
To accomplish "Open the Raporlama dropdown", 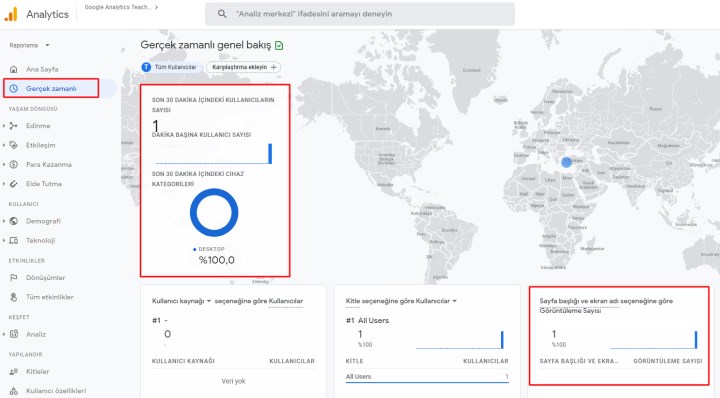I will click(29, 45).
